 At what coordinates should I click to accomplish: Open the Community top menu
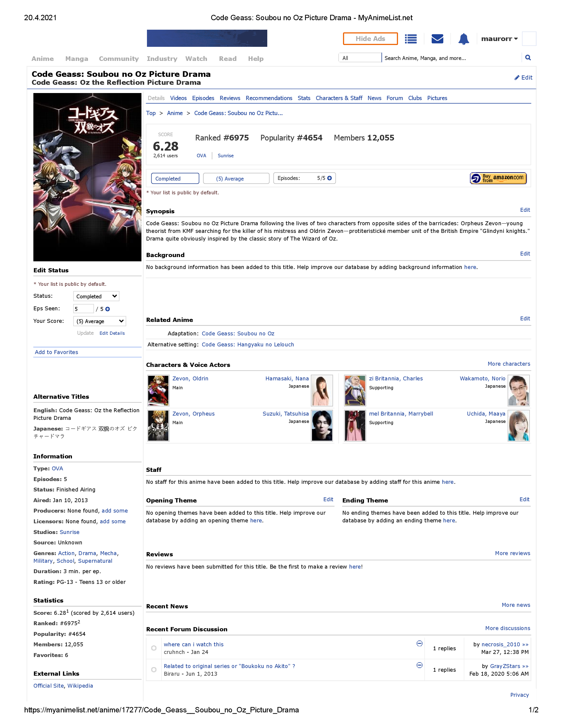119,59
